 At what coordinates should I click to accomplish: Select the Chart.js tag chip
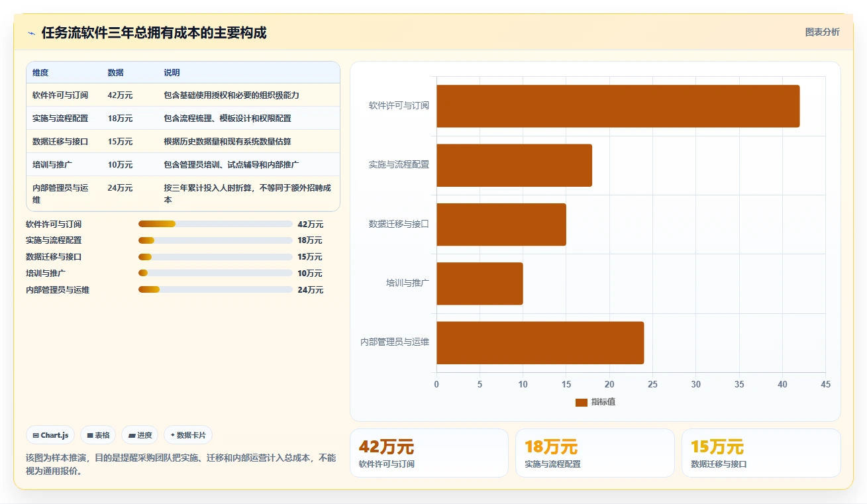(x=50, y=435)
